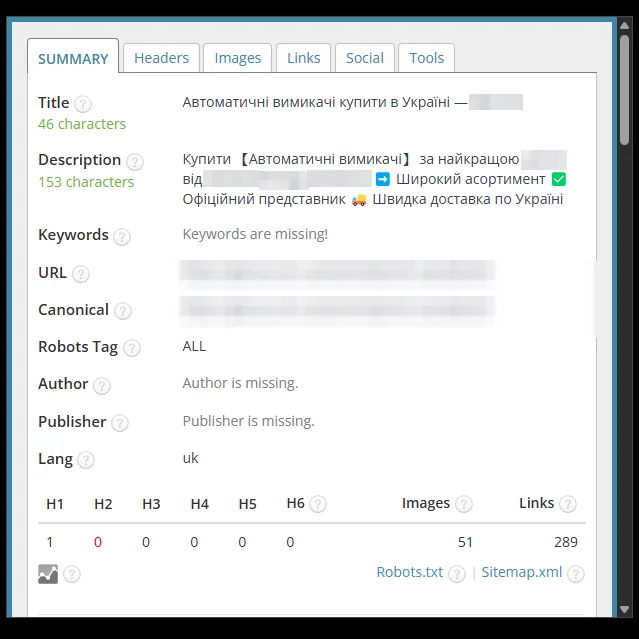Click help icon next to H6 heading
This screenshot has height=639, width=639.
[318, 504]
